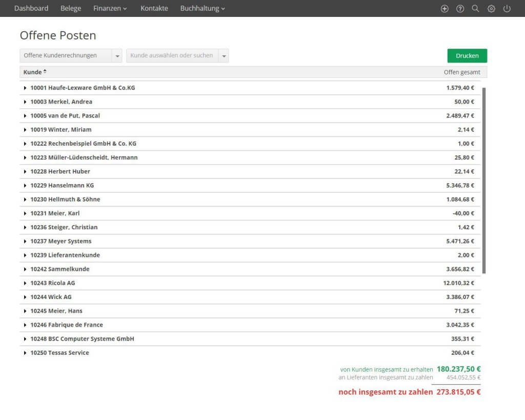
Task: Navigate to Kontakte
Action: (x=154, y=8)
